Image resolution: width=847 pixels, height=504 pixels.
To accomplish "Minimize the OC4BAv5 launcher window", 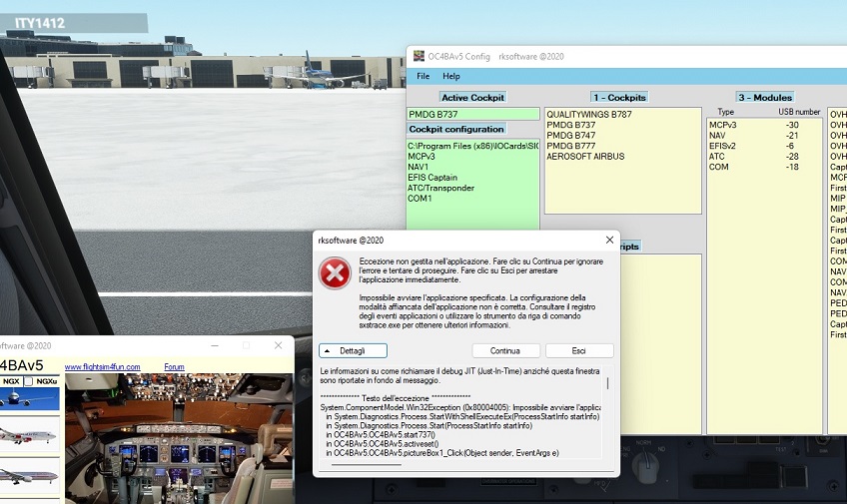I will coord(212,345).
